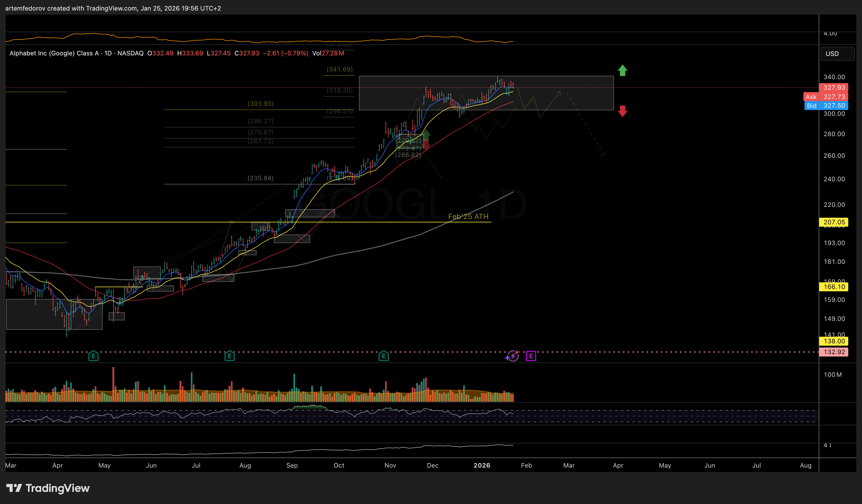
Task: Click the 220.00 price axis label
Action: [x=834, y=205]
